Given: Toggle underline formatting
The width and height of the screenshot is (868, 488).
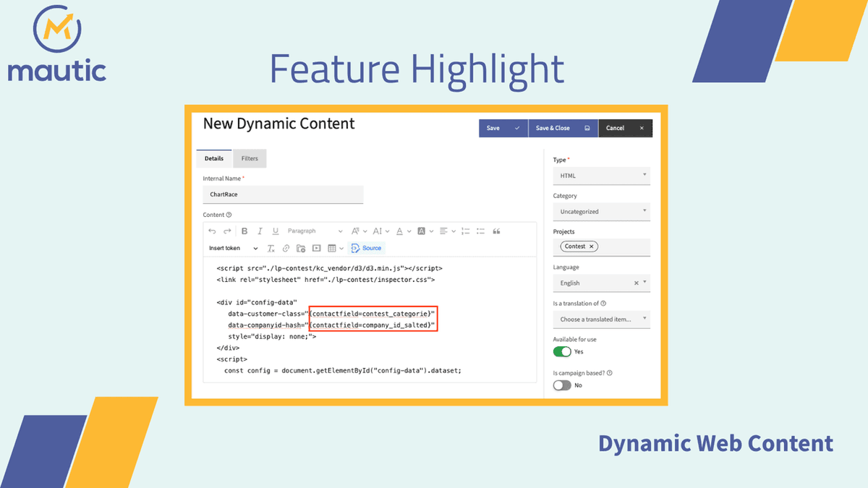Looking at the screenshot, I should click(276, 231).
